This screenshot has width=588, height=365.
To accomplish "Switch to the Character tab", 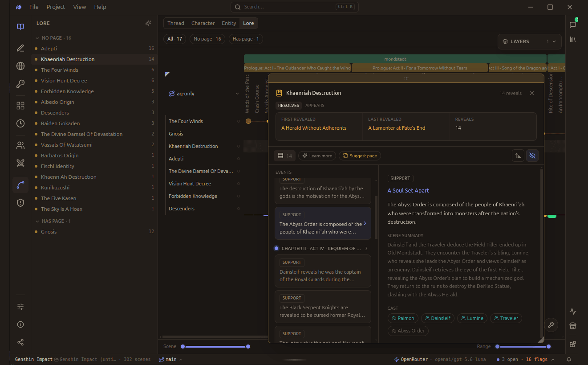I will tap(203, 23).
